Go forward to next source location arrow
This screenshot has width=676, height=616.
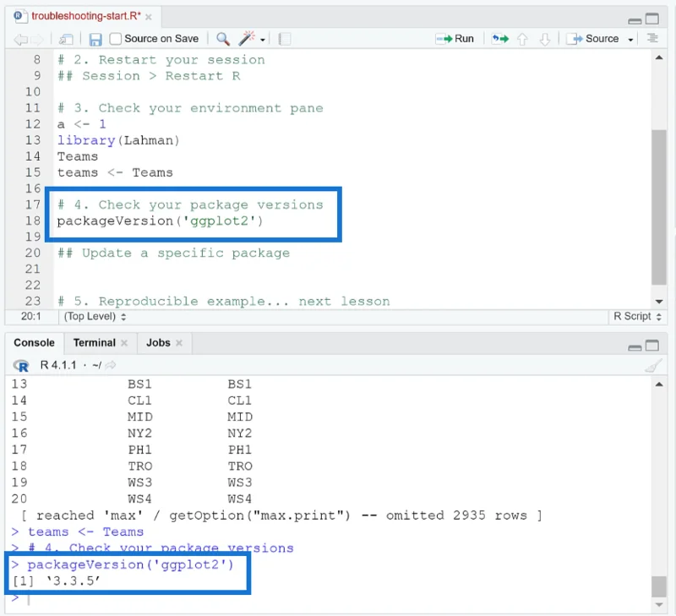click(37, 40)
